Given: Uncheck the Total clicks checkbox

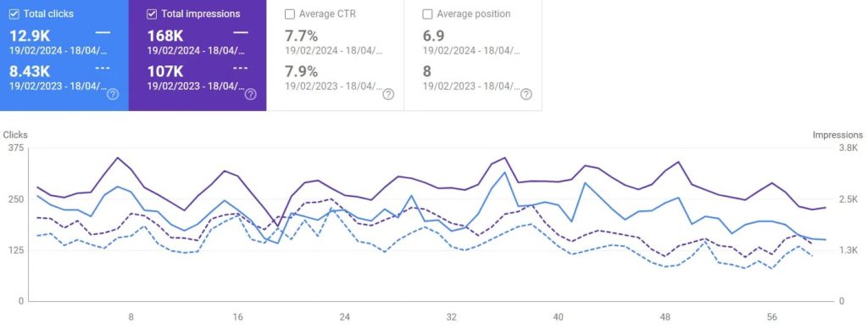Looking at the screenshot, I should tap(14, 14).
